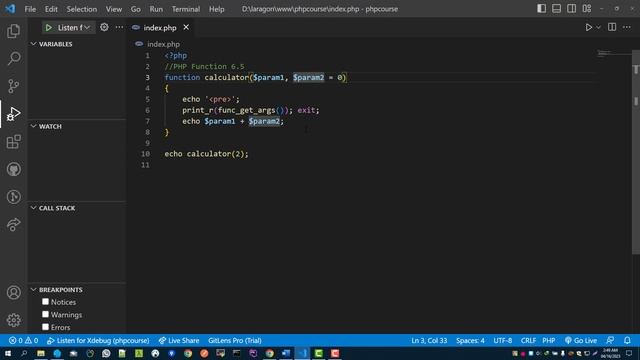Open debug sidebar more actions menu
Image resolution: width=640 pixels, height=360 pixels.
click(x=119, y=27)
